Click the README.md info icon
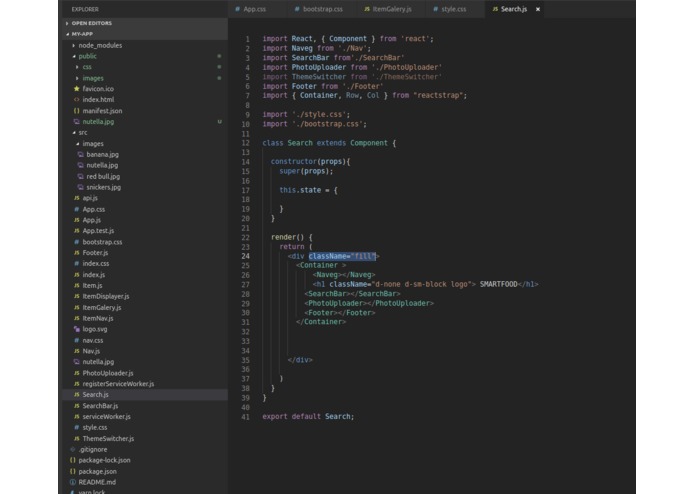Viewport: 695px width, 494px height. pyautogui.click(x=73, y=482)
